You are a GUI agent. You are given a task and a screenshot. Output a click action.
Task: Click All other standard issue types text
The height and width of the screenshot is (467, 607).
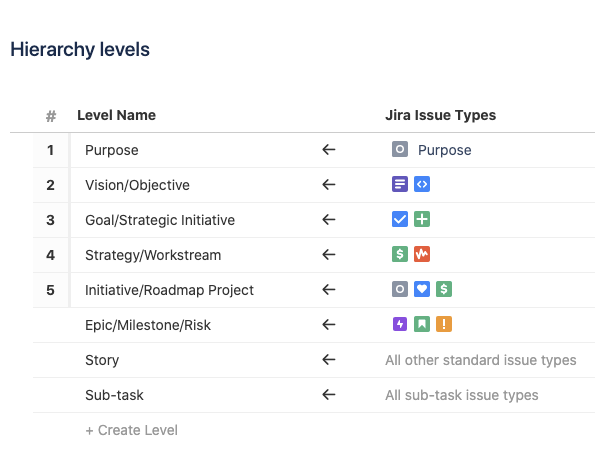(480, 360)
